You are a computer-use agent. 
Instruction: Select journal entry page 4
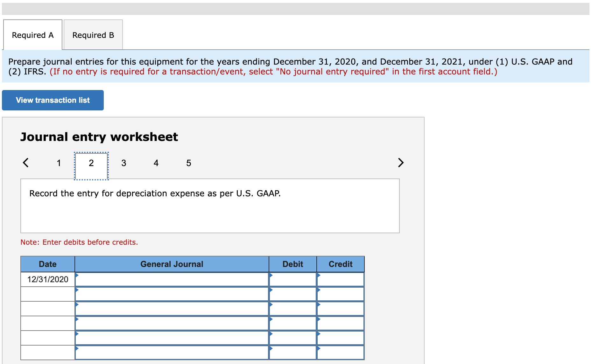[x=156, y=163]
